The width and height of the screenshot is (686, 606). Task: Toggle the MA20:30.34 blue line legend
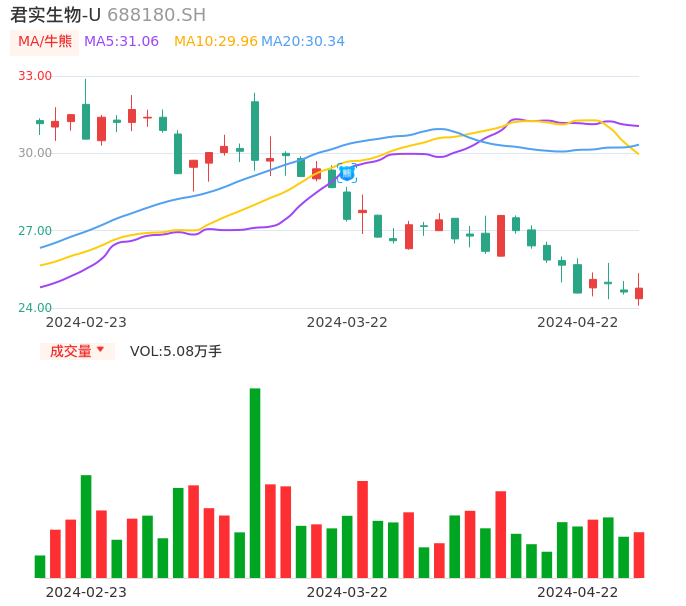(x=302, y=42)
